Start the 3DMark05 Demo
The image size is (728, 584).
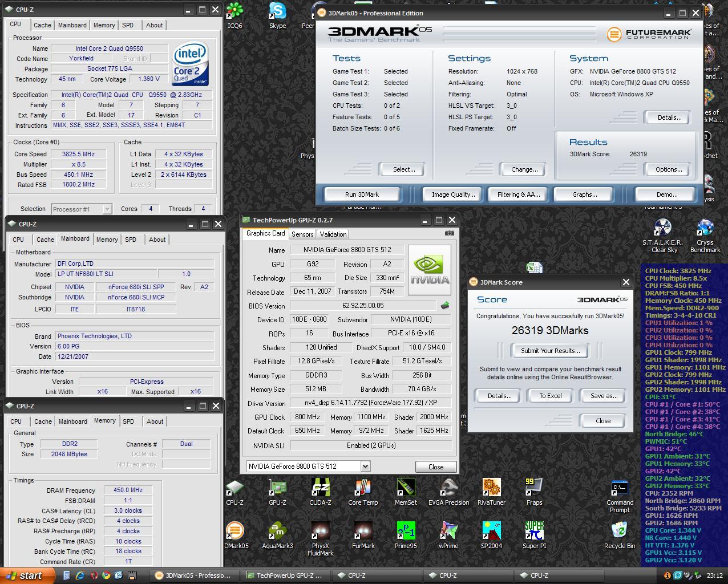pyautogui.click(x=667, y=194)
